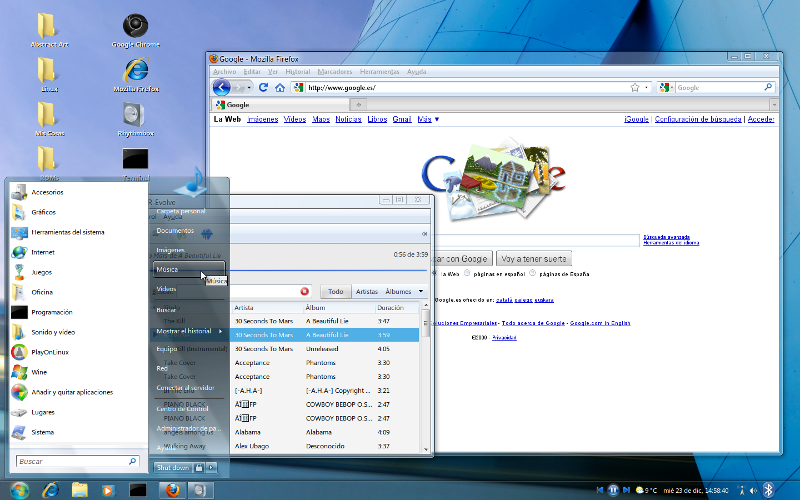
Task: Click the magnifier in Firefox's search box
Action: tap(768, 87)
